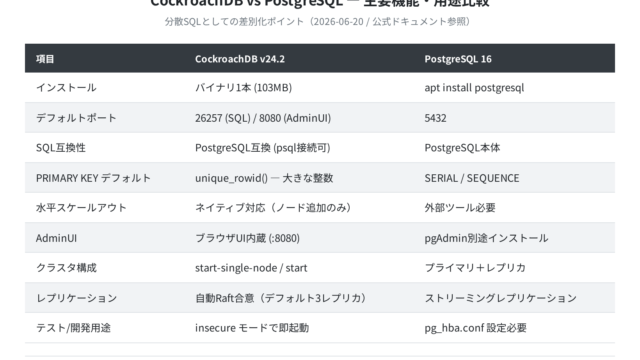Image resolution: width=640 pixels, height=360 pixels.
Task: Click the pg_hba.conf 設定必要 cell
Action: 476,328
